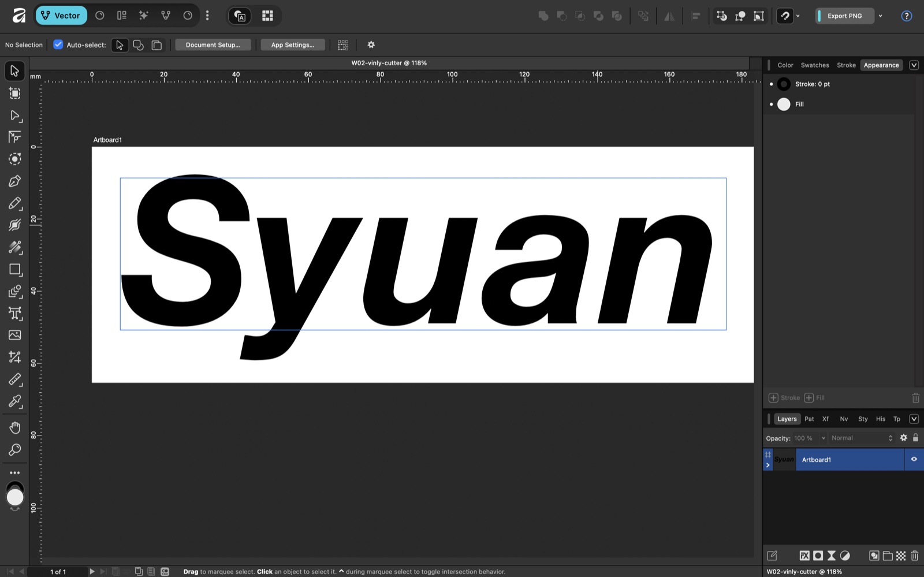The height and width of the screenshot is (577, 924).
Task: Switch to the His history tab
Action: [881, 419]
